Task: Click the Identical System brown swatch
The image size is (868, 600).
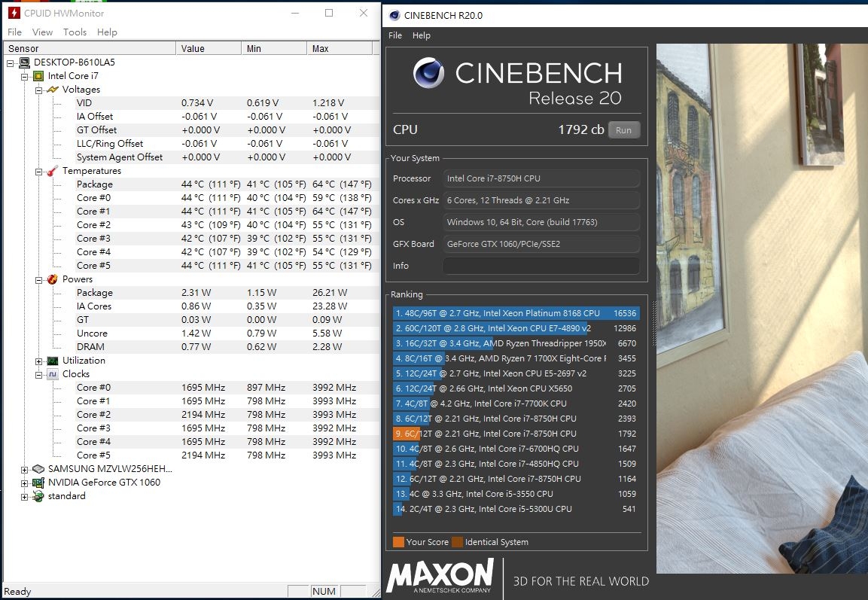Action: tap(457, 542)
